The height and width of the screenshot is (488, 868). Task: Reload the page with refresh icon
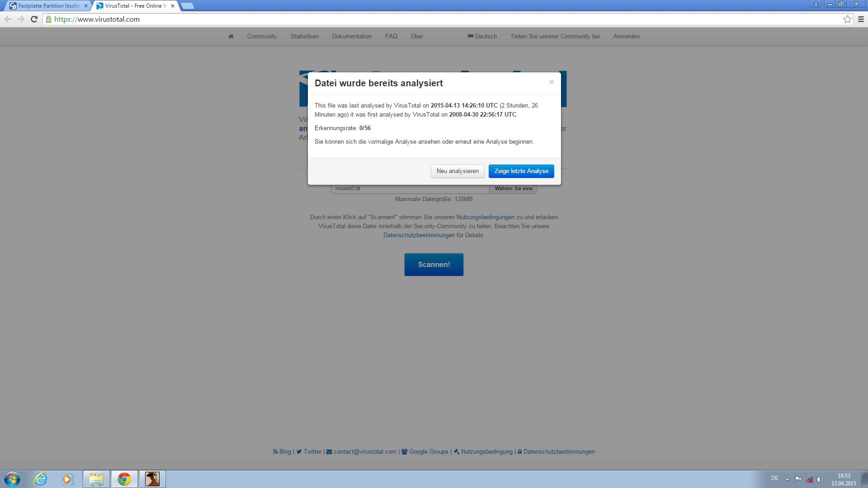click(34, 19)
